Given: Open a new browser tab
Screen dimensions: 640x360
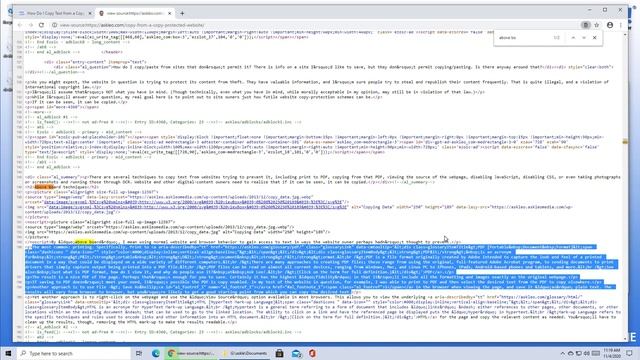Looking at the screenshot, I should coord(182,13).
